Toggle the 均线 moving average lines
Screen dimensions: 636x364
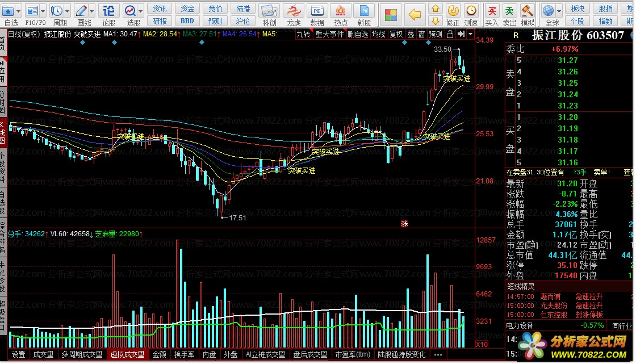tap(378, 35)
